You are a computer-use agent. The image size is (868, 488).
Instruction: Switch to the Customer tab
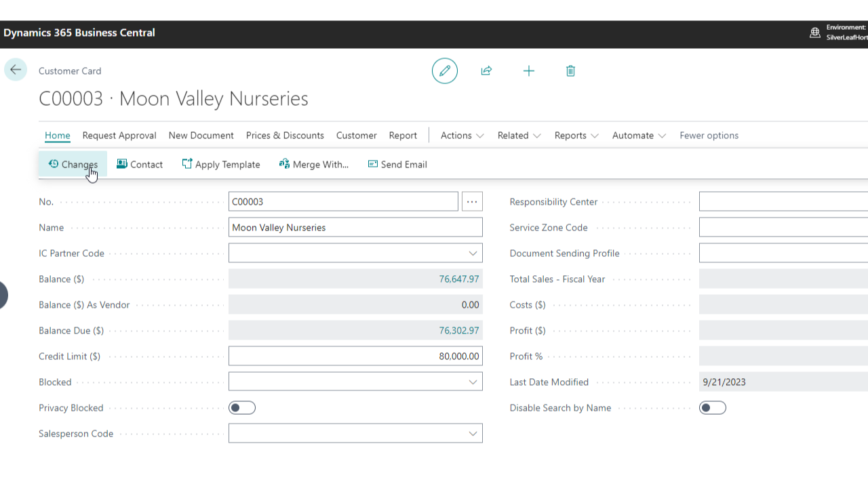[x=357, y=135]
